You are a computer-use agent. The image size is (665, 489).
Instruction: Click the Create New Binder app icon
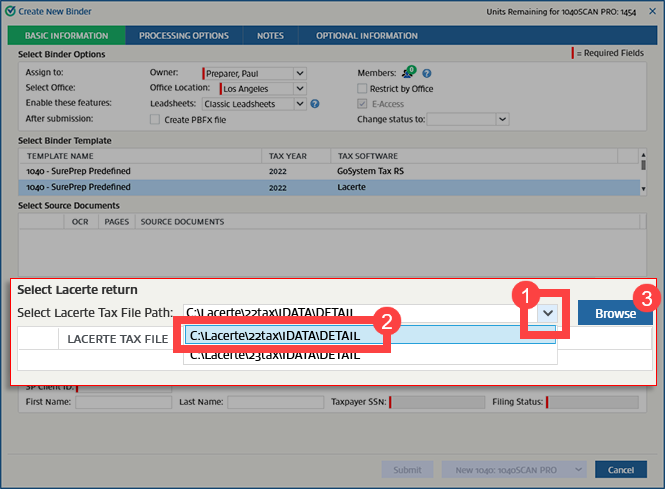[x=9, y=9]
